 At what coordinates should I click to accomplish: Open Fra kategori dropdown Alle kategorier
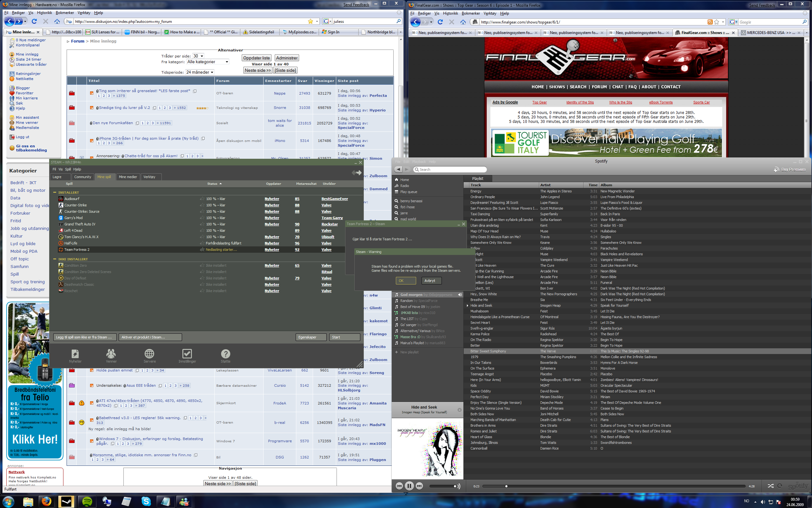208,62
